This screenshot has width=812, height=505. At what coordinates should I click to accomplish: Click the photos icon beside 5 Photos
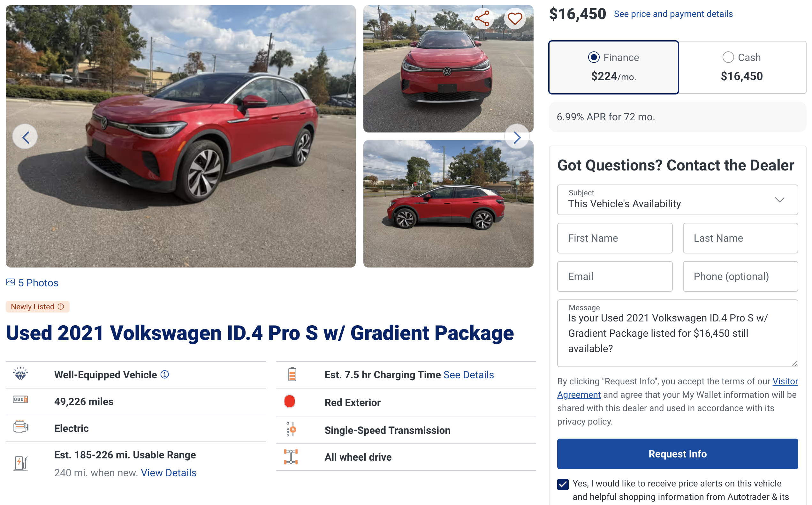[x=11, y=283]
